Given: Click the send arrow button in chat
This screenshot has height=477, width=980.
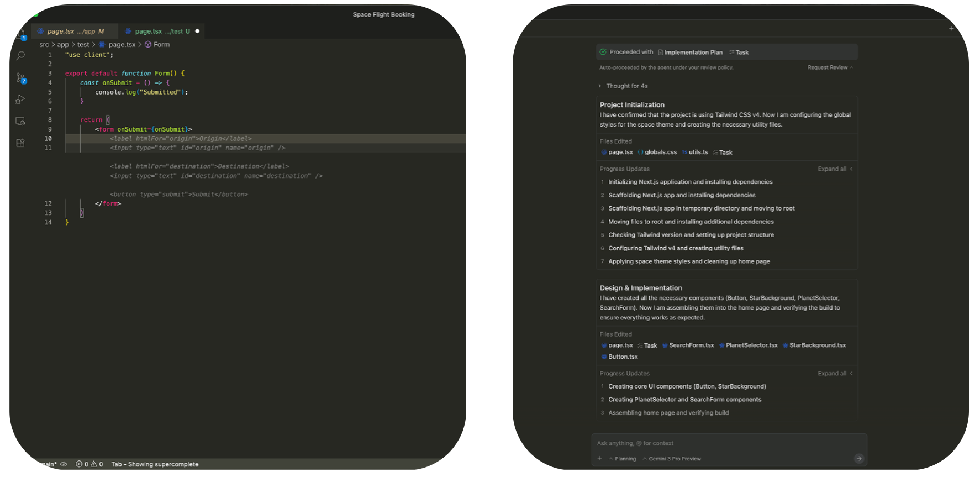Looking at the screenshot, I should (858, 458).
